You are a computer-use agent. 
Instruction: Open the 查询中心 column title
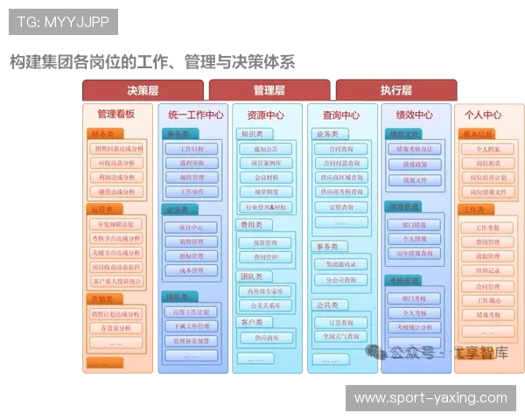click(x=341, y=115)
